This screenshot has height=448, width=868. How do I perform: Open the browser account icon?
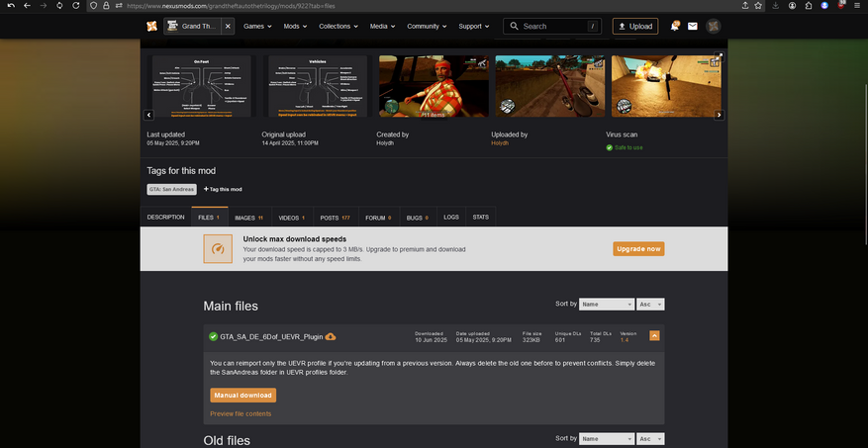(x=793, y=6)
